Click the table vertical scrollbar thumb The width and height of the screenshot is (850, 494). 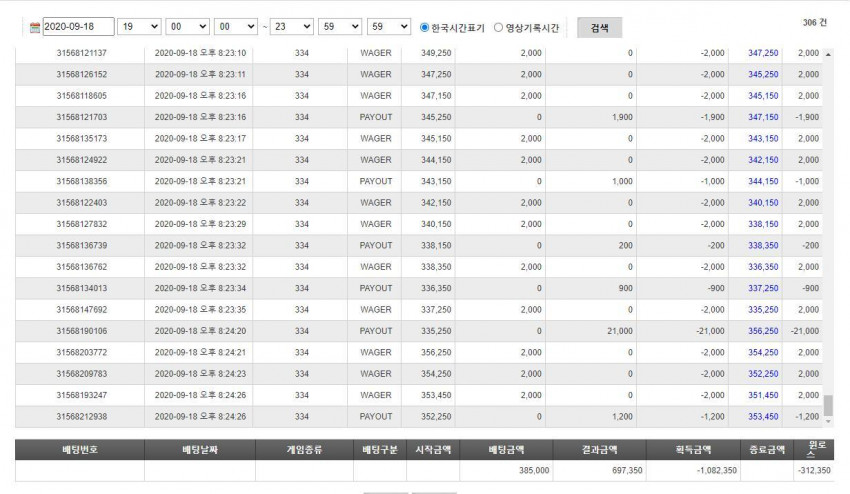coord(828,405)
